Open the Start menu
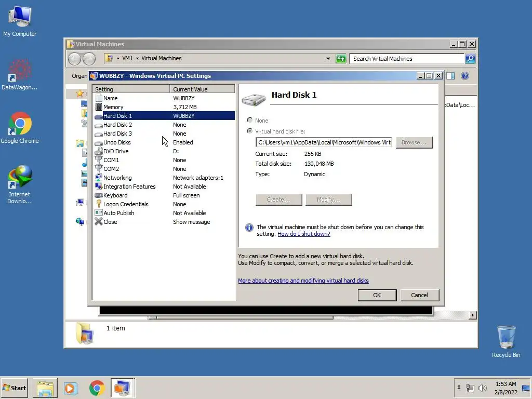The width and height of the screenshot is (532, 399). point(14,388)
